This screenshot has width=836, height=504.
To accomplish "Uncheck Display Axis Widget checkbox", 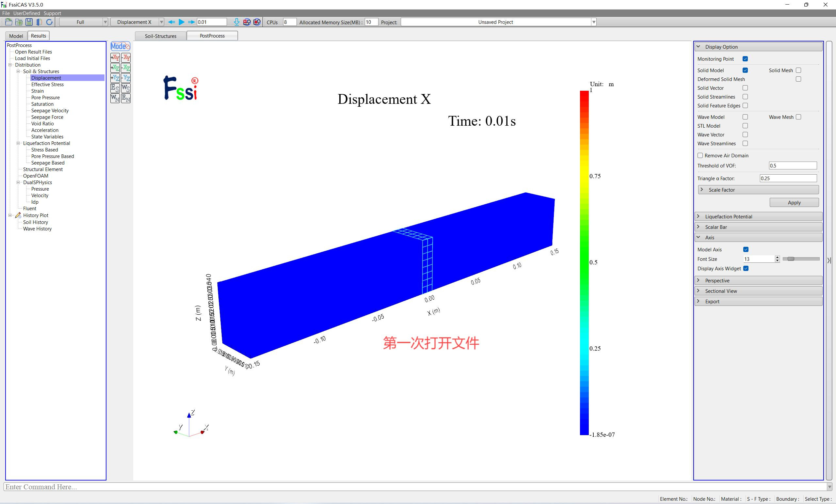I will 746,269.
